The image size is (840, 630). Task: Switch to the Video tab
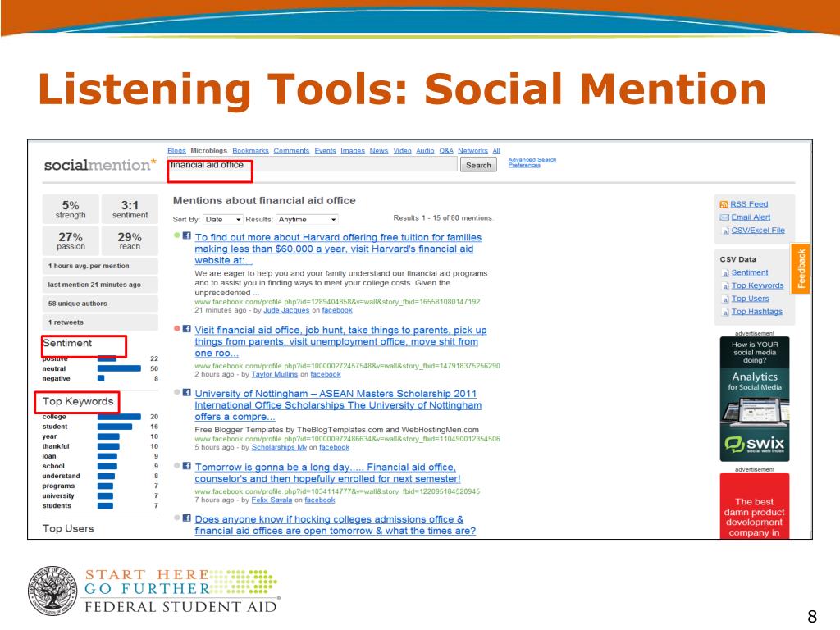pos(402,151)
